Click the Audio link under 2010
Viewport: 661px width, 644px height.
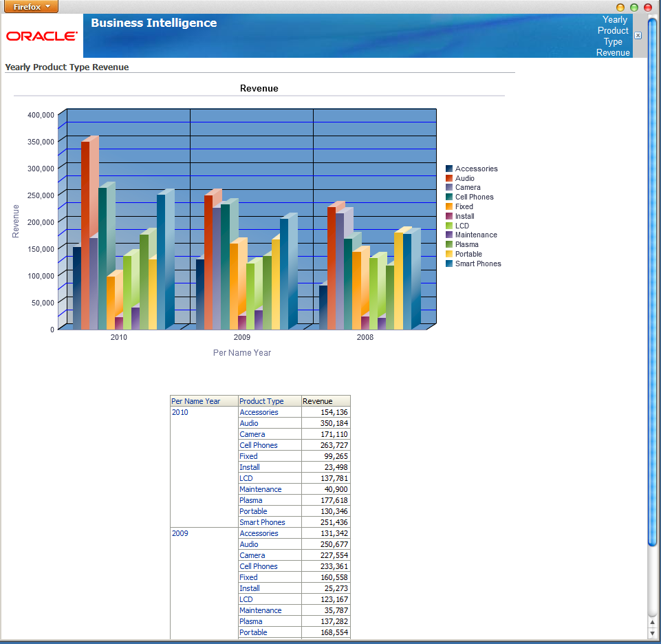pos(248,423)
